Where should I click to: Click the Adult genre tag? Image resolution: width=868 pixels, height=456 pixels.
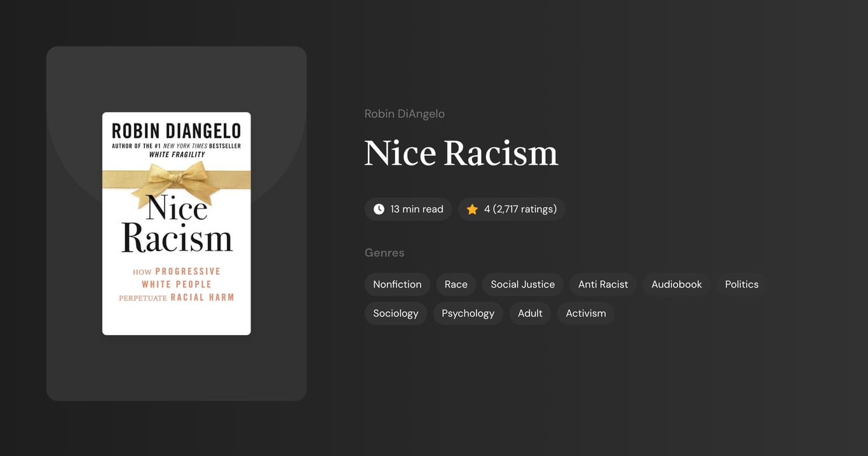[x=530, y=313]
